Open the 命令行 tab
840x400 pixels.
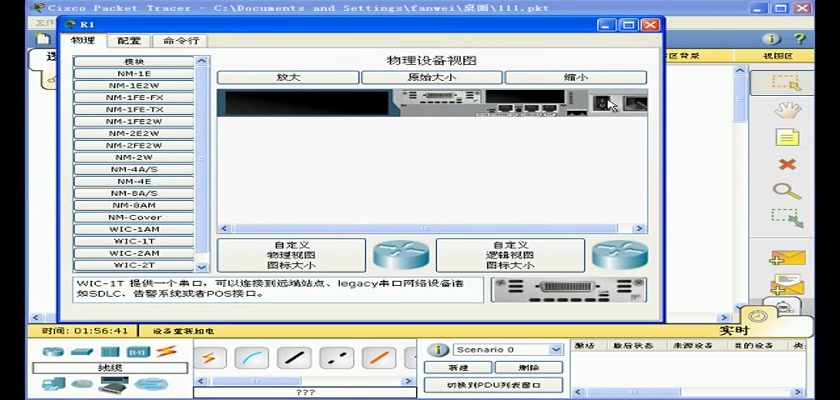pyautogui.click(x=180, y=41)
